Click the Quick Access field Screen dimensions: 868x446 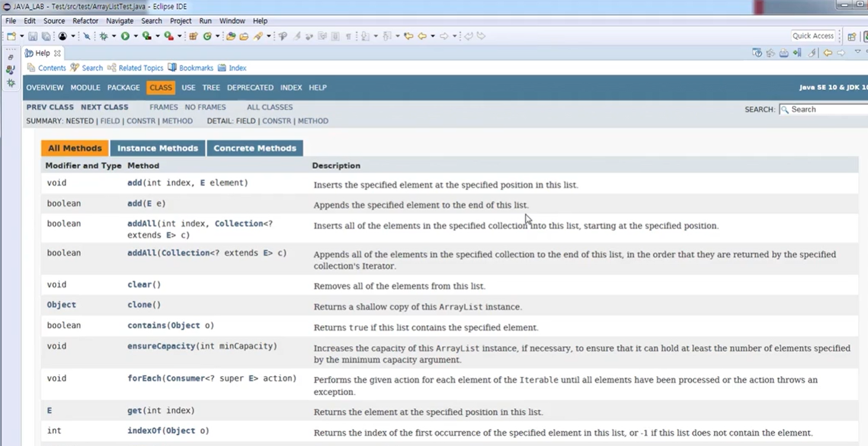pyautogui.click(x=813, y=36)
